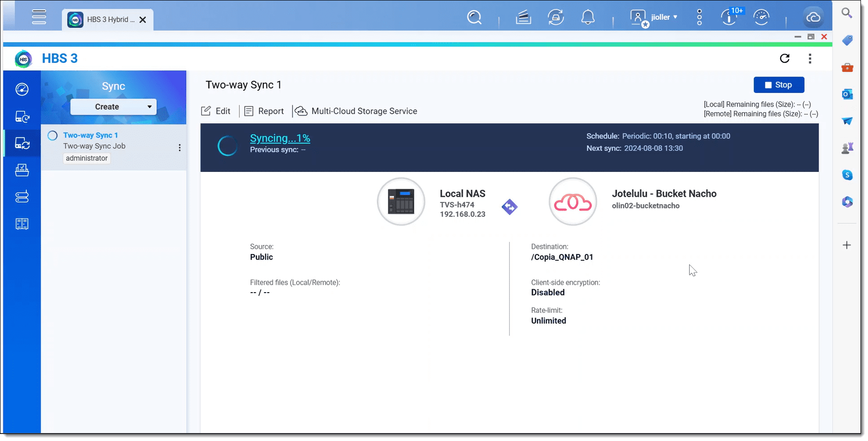Click the two-way sync direction icon
This screenshot has height=441, width=868.
(x=509, y=207)
